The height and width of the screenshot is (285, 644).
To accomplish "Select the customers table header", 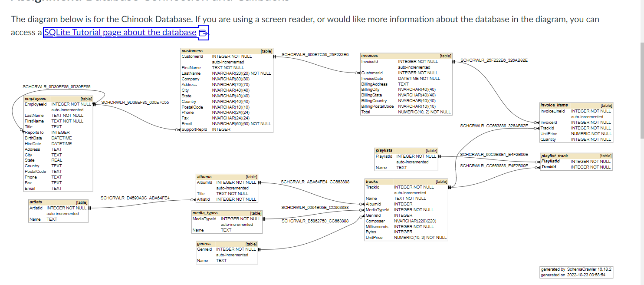I will pyautogui.click(x=226, y=50).
